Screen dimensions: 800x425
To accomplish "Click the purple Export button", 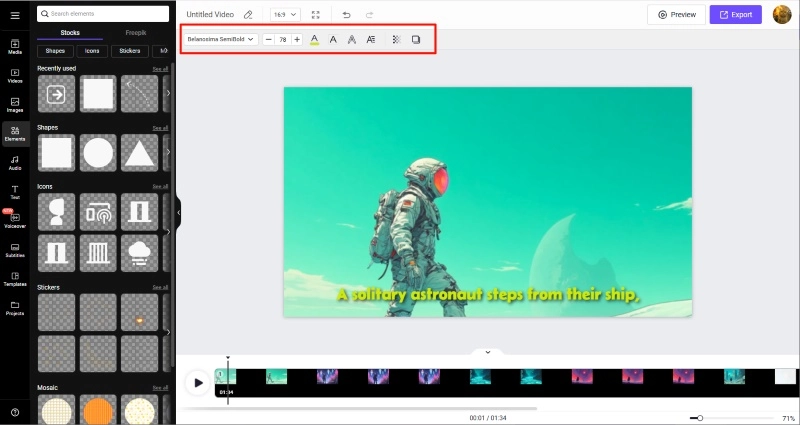I will (x=736, y=15).
